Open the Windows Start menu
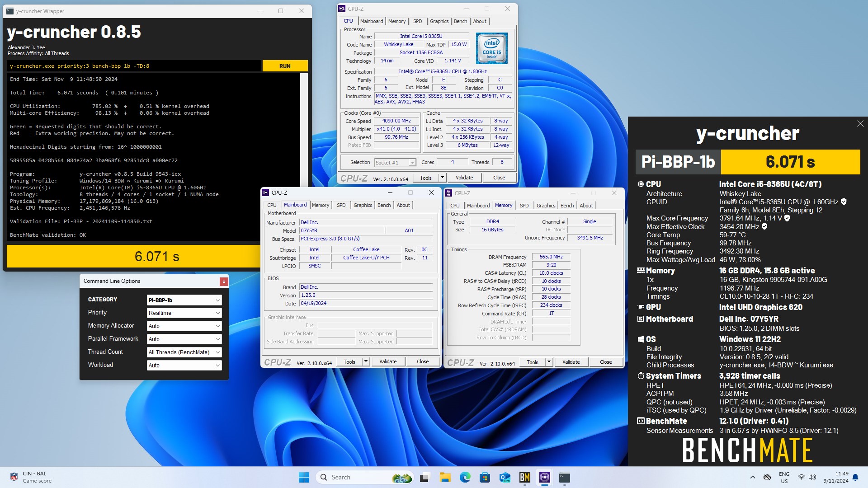 coord(304,477)
